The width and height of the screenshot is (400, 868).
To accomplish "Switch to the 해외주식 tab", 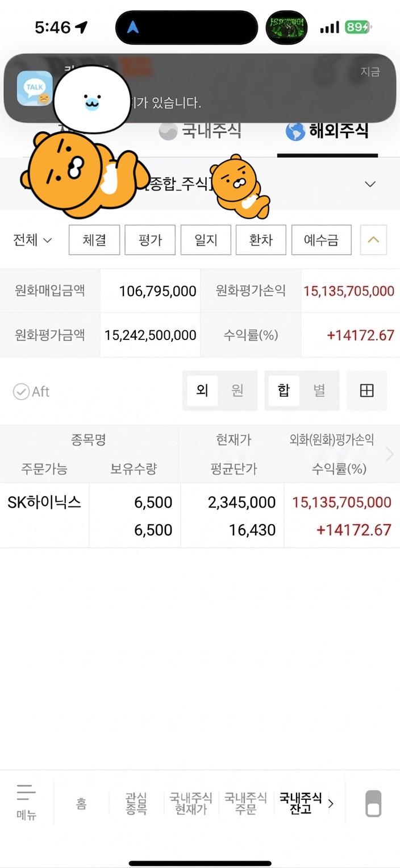I will click(328, 131).
